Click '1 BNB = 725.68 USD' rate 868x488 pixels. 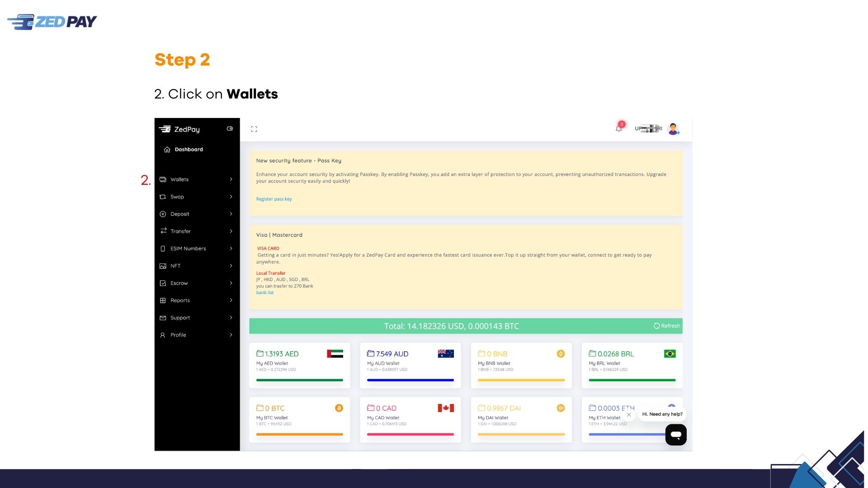(x=495, y=370)
